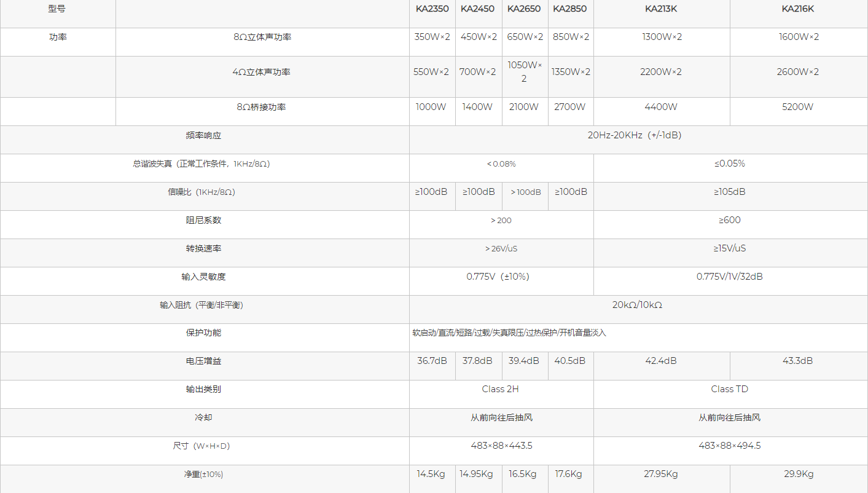
Task: Select the 483×88×443.5 dimensions value
Action: (x=501, y=446)
